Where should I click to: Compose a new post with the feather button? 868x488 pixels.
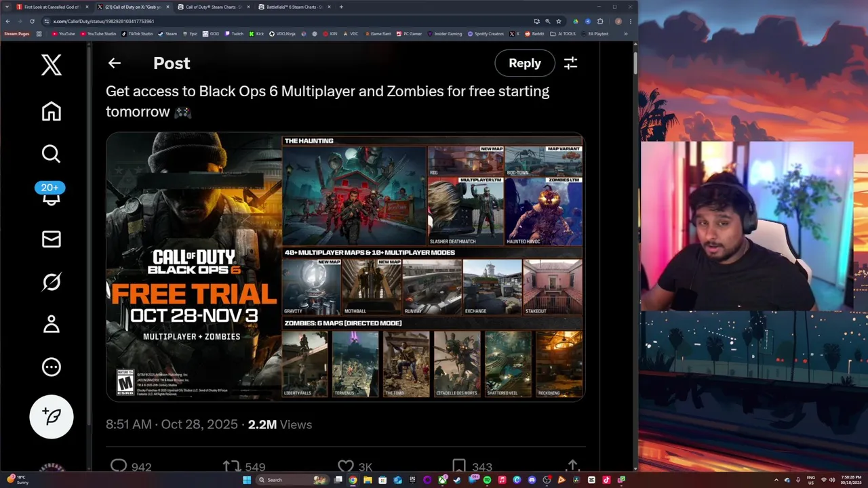[52, 416]
